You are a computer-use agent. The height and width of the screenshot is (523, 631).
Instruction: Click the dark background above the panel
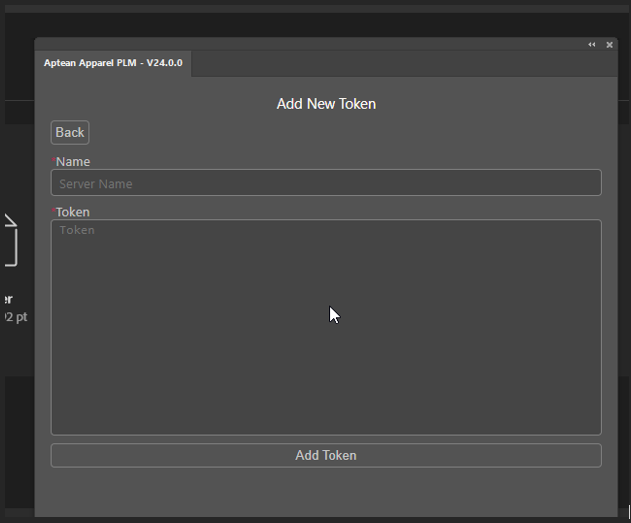click(x=300, y=20)
